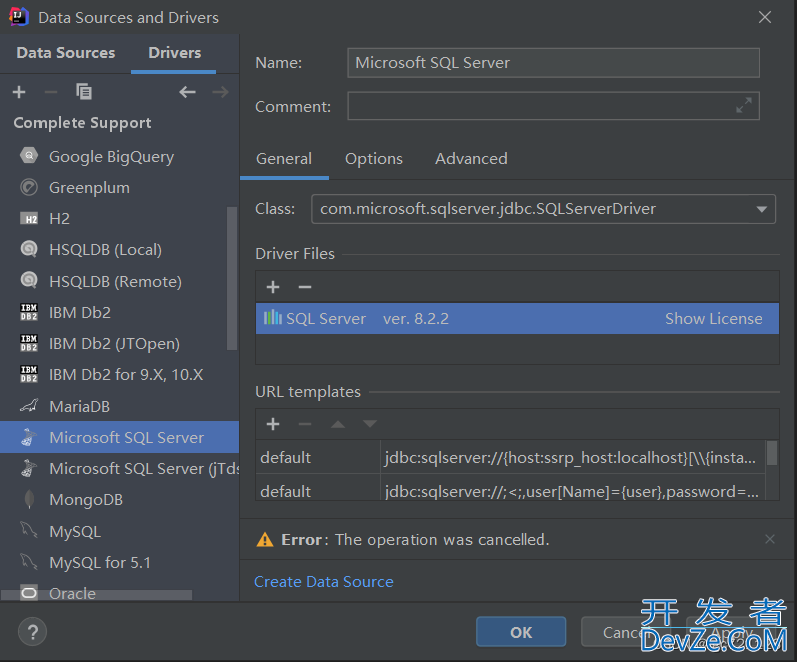The height and width of the screenshot is (662, 797).
Task: Expand the Comment field editor
Action: tap(744, 106)
